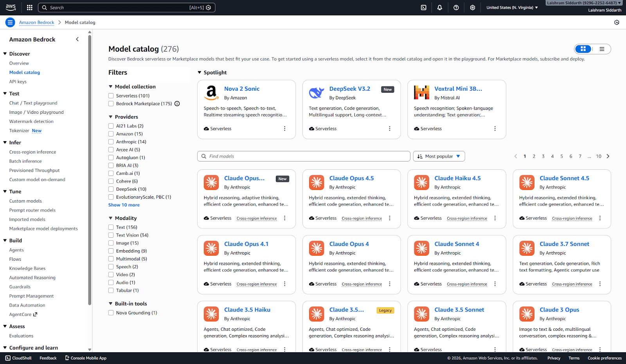The image size is (626, 364).
Task: Open the United States (N. Virginia) region selector
Action: (x=512, y=7)
